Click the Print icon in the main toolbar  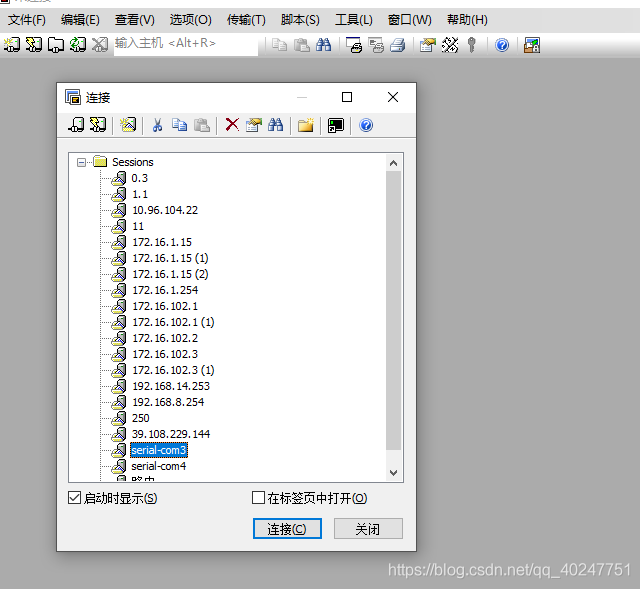(x=398, y=45)
